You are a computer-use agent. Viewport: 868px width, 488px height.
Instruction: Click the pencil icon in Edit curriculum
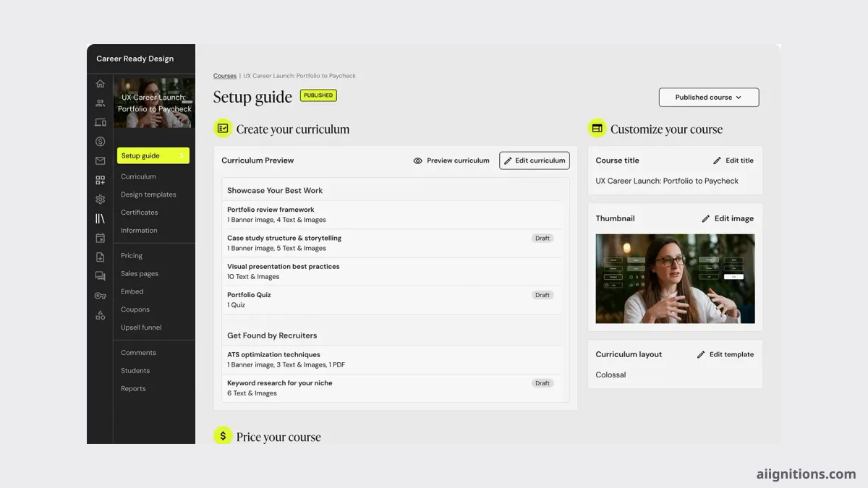click(508, 160)
